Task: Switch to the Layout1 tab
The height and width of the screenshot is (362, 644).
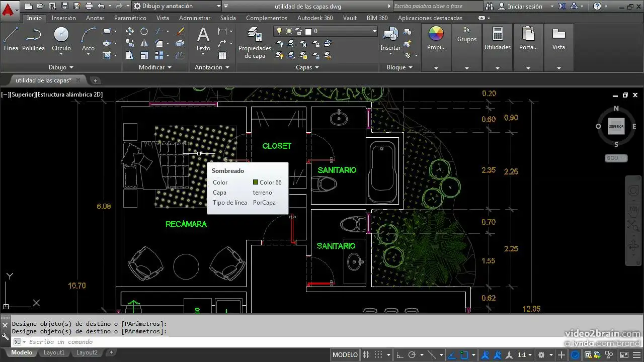Action: 54,353
